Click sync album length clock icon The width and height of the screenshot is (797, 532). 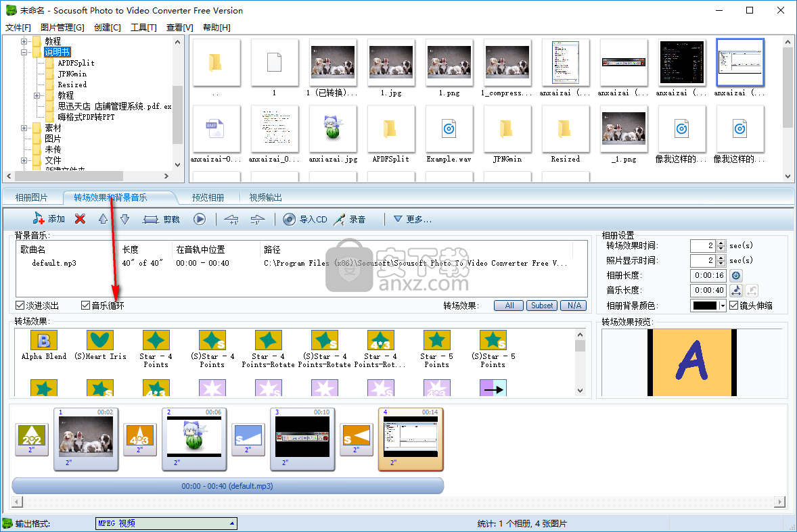(736, 276)
